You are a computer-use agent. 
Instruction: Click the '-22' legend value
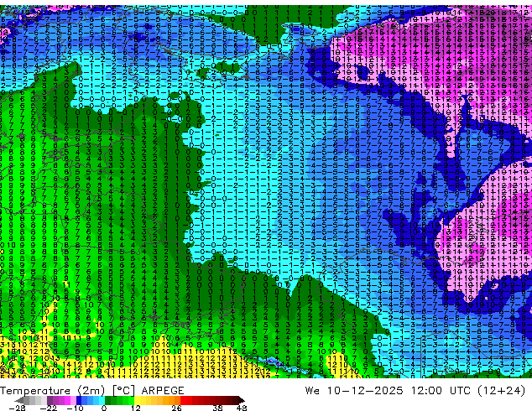pos(49,408)
